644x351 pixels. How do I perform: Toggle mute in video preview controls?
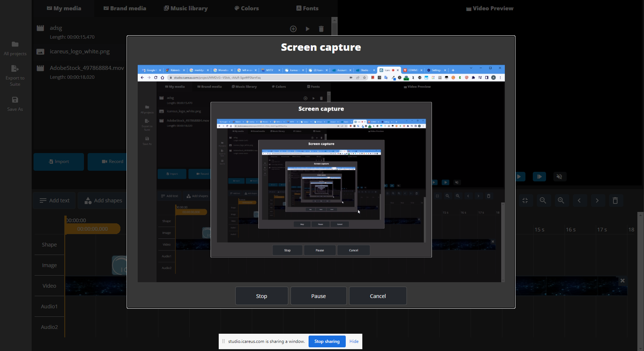click(x=559, y=177)
